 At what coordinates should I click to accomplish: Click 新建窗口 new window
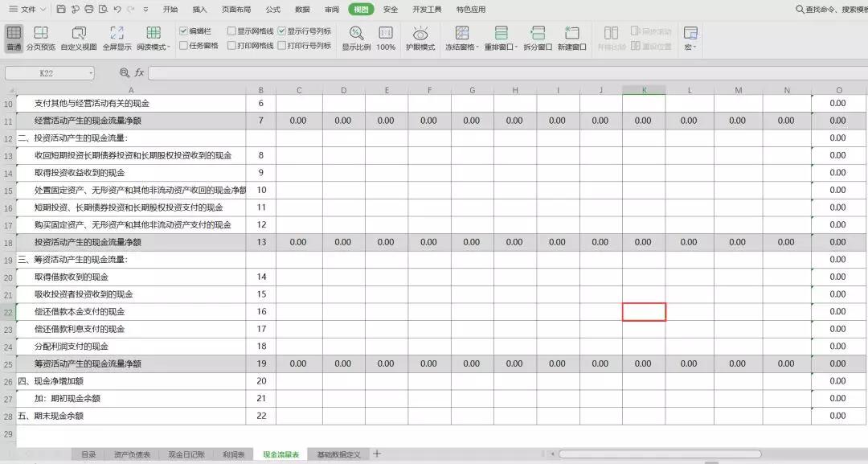572,39
